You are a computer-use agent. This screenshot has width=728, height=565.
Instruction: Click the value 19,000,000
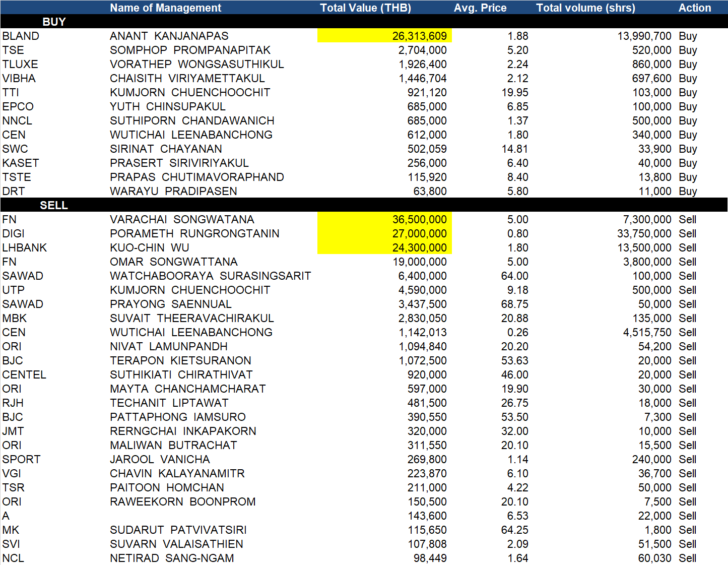(420, 262)
